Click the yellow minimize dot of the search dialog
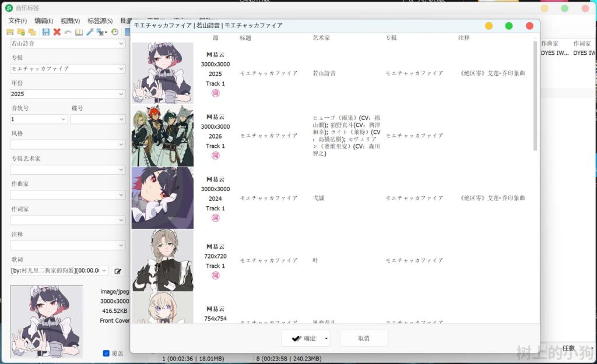 (489, 26)
